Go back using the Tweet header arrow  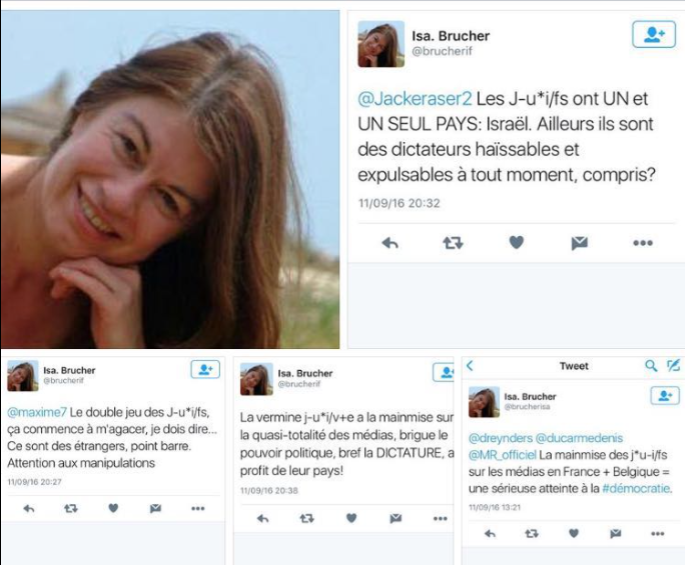coord(470,365)
